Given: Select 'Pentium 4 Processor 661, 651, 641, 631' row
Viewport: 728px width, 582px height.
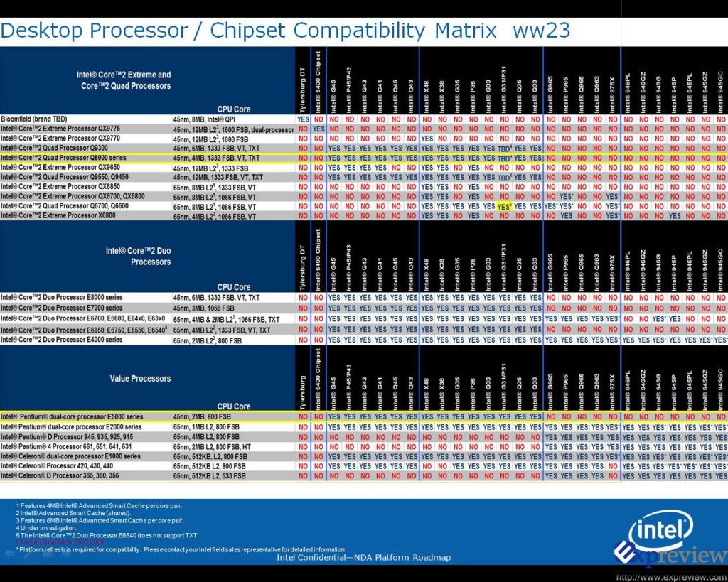Looking at the screenshot, I should coord(66,447).
